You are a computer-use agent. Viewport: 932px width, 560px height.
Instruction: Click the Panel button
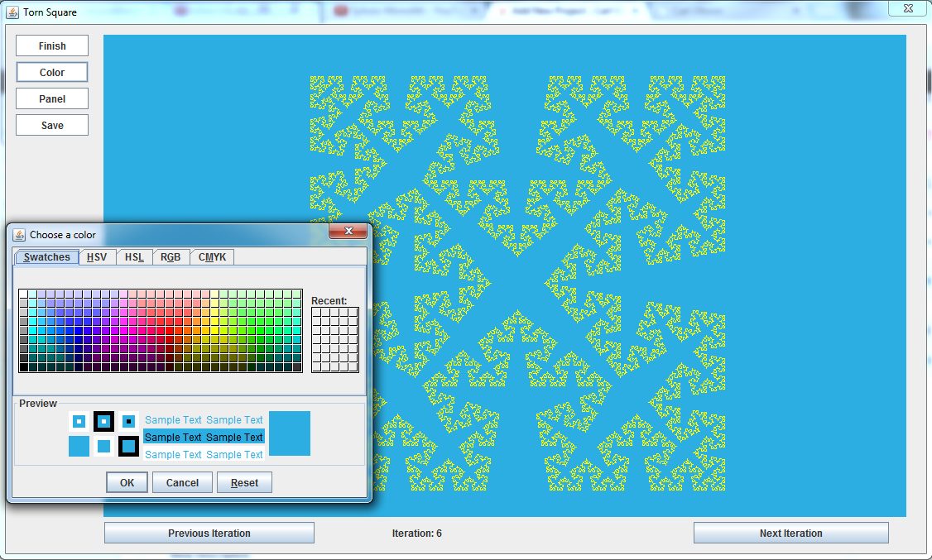pos(52,99)
